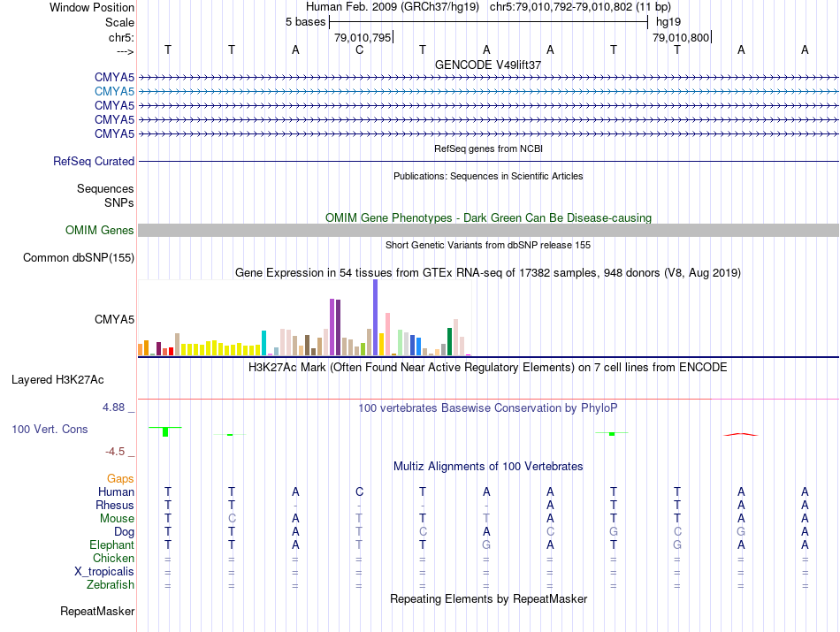
Task: Open the RefSeq Curated track label
Action: [94, 161]
